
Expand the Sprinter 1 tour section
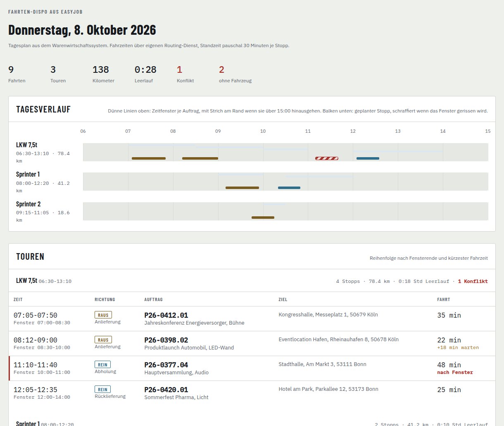pos(252,422)
